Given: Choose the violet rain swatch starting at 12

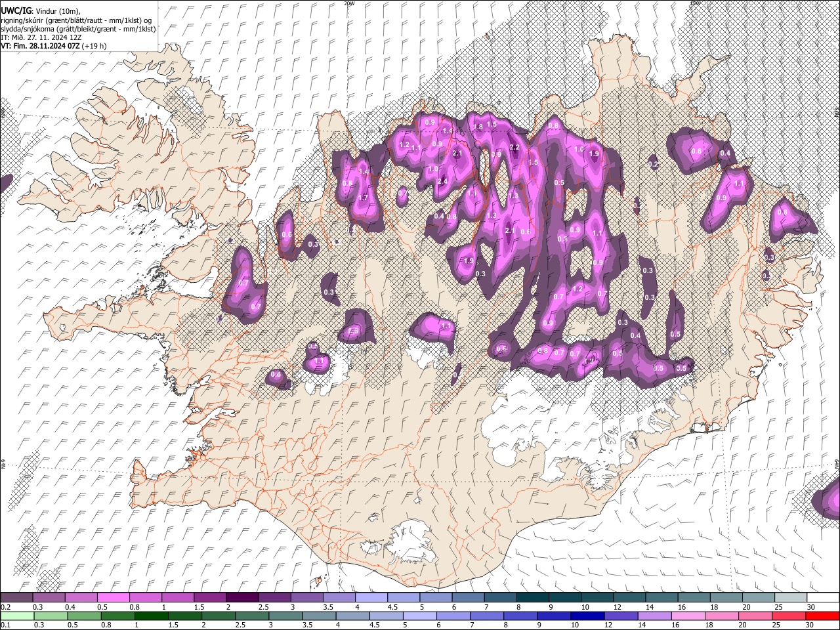Looking at the screenshot, I should (x=621, y=616).
